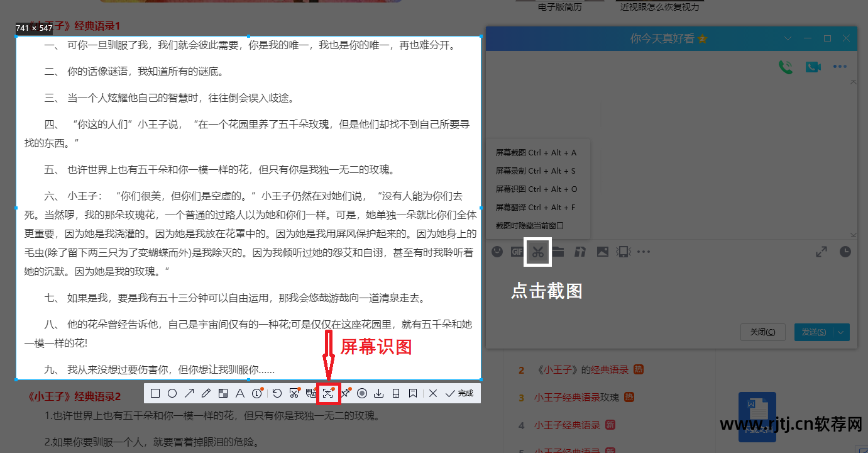Send the screenshot to phone
This screenshot has width=868, height=453.
[x=396, y=394]
